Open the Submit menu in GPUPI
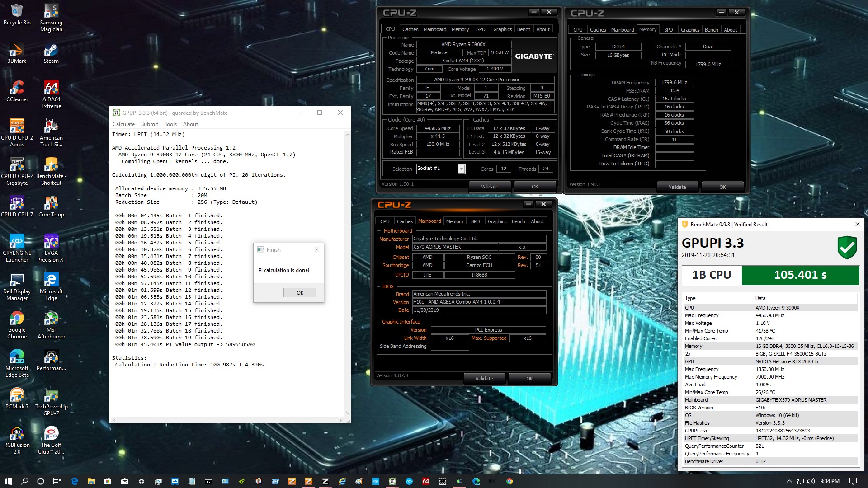The height and width of the screenshot is (488, 868). [150, 124]
